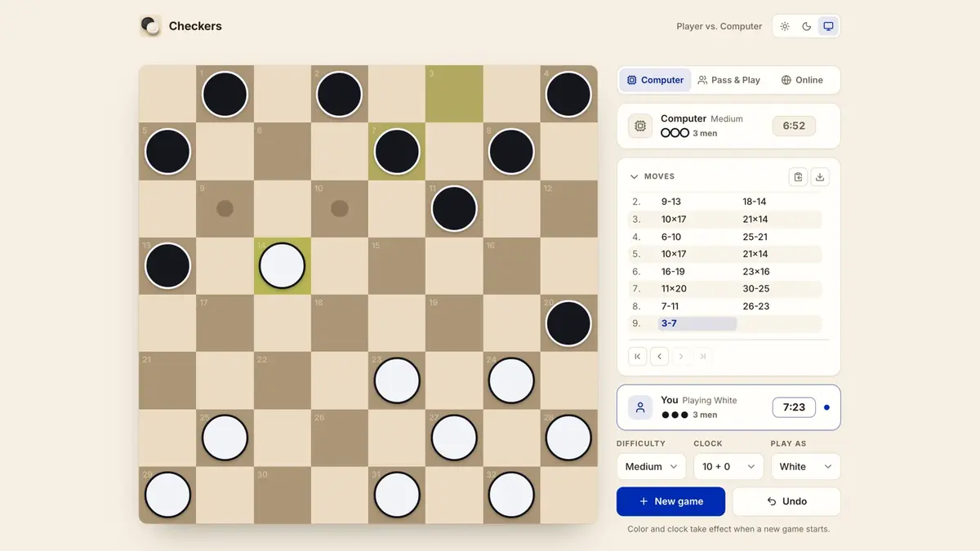Select white piece on square 32
Screen dimensions: 980x551
click(511, 495)
